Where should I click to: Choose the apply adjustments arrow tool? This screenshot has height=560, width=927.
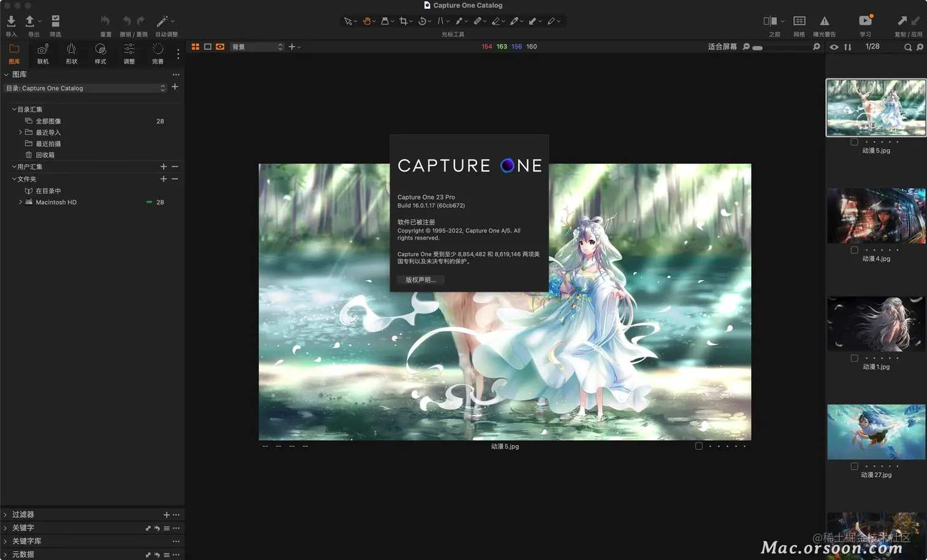532,21
